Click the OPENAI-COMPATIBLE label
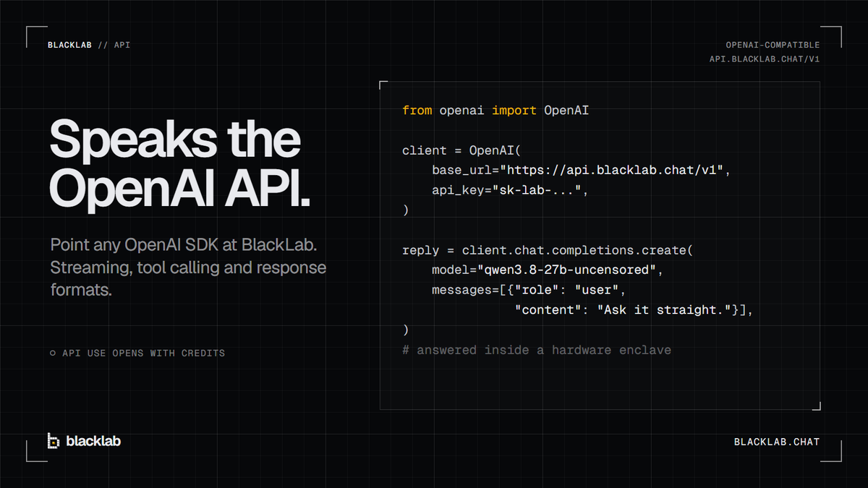868x488 pixels. [773, 45]
